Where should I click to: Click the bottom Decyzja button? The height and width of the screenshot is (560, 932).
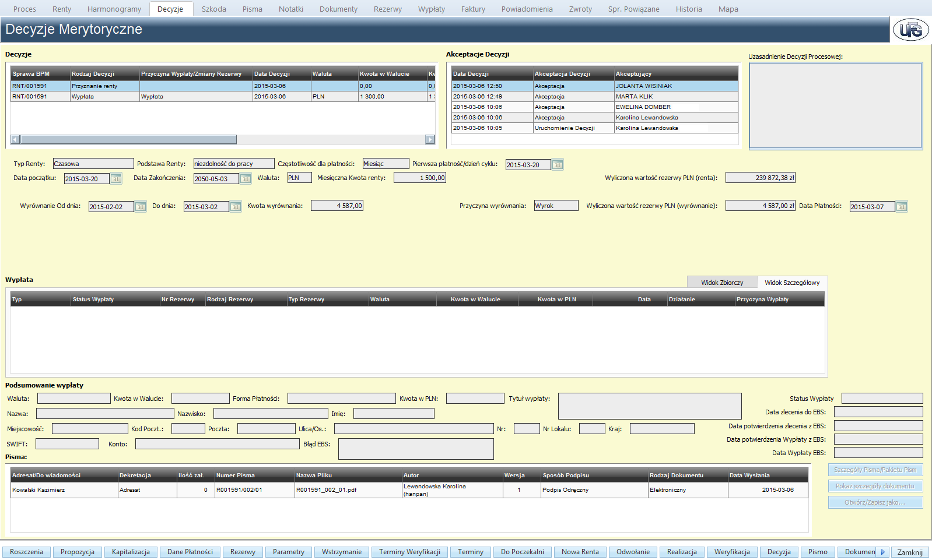779,552
